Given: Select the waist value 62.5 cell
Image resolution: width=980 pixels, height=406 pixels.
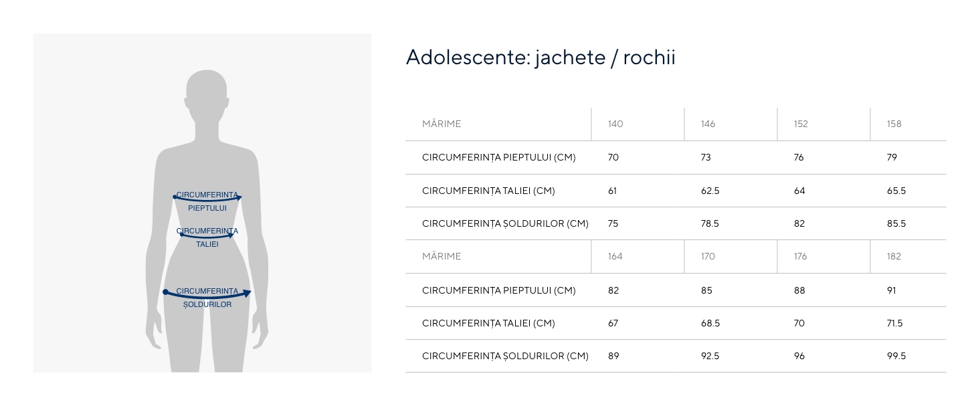Looking at the screenshot, I should point(710,191).
